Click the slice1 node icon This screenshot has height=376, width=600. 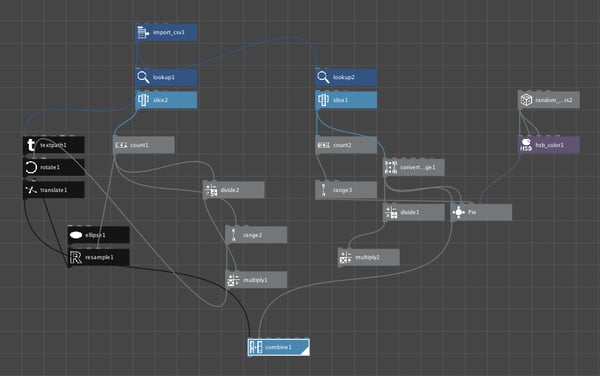pyautogui.click(x=323, y=100)
